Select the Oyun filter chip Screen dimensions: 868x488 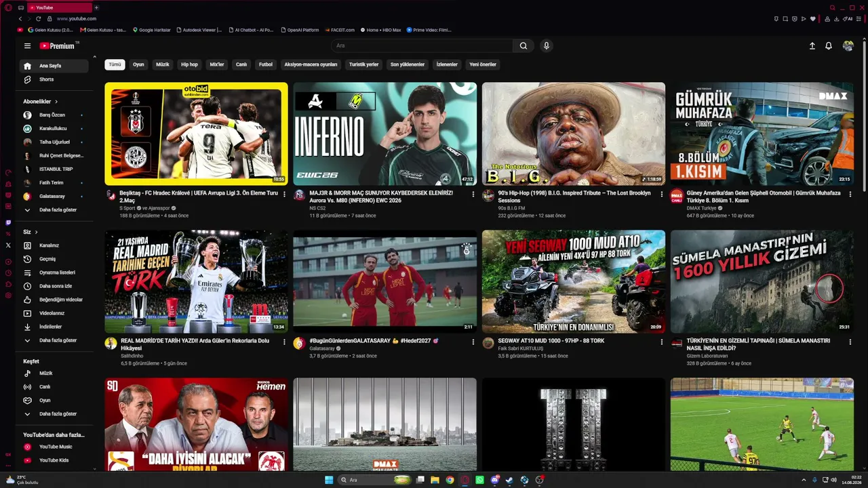pos(138,64)
